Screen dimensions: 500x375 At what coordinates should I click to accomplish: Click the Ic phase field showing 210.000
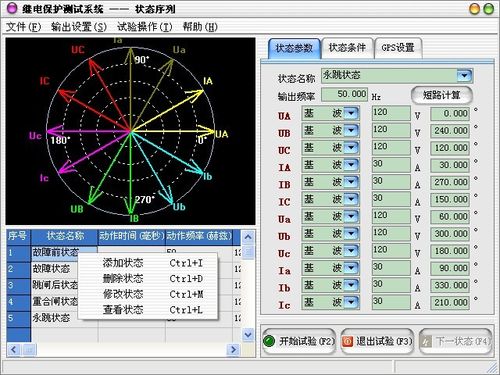pyautogui.click(x=450, y=303)
